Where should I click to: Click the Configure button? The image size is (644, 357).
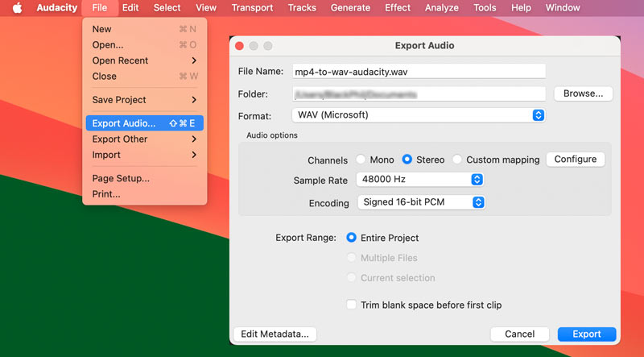576,160
